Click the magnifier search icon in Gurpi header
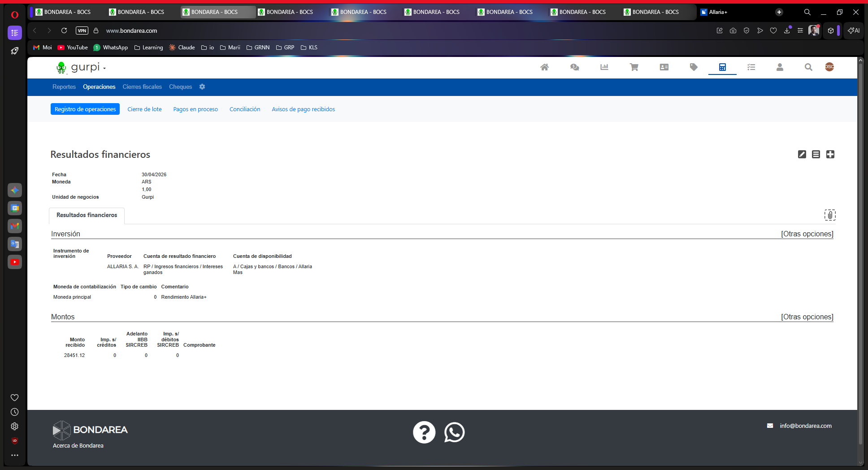868x470 pixels. (808, 67)
